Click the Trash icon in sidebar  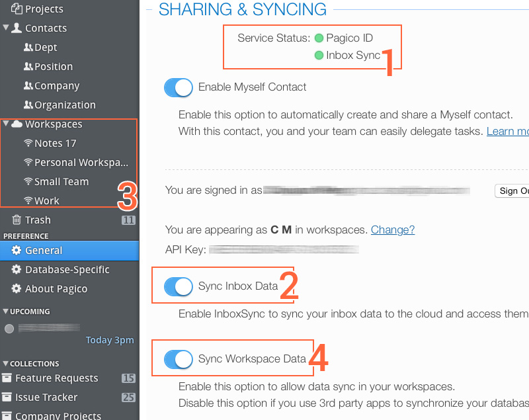click(x=17, y=220)
